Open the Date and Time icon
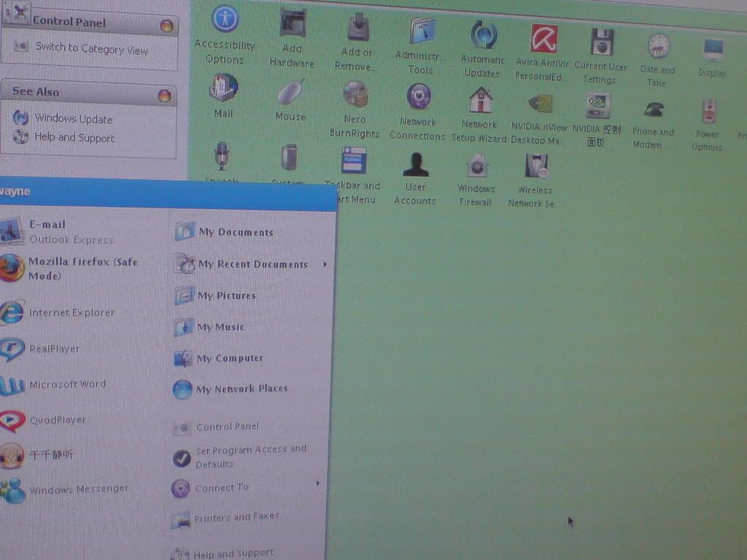 point(658,47)
